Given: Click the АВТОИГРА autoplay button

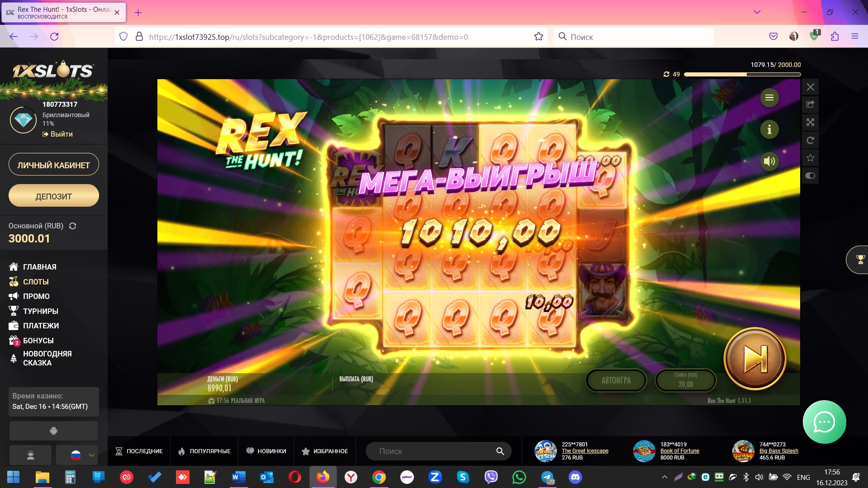Looking at the screenshot, I should [x=616, y=380].
